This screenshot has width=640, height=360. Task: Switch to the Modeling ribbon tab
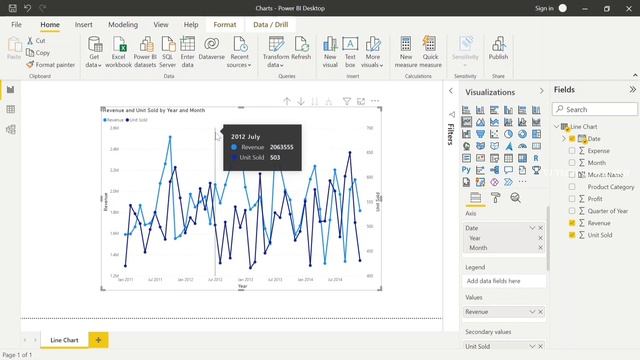(x=123, y=24)
